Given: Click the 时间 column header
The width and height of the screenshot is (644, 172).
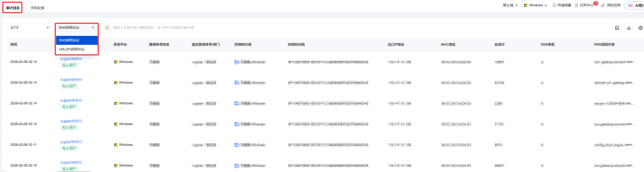Looking at the screenshot, I should pos(14,44).
